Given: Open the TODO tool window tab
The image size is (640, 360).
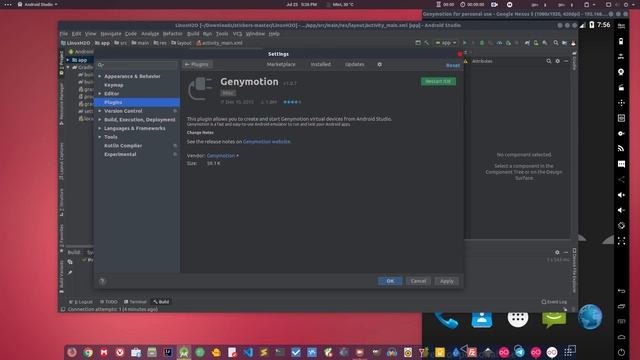Looking at the screenshot, I should tap(109, 302).
